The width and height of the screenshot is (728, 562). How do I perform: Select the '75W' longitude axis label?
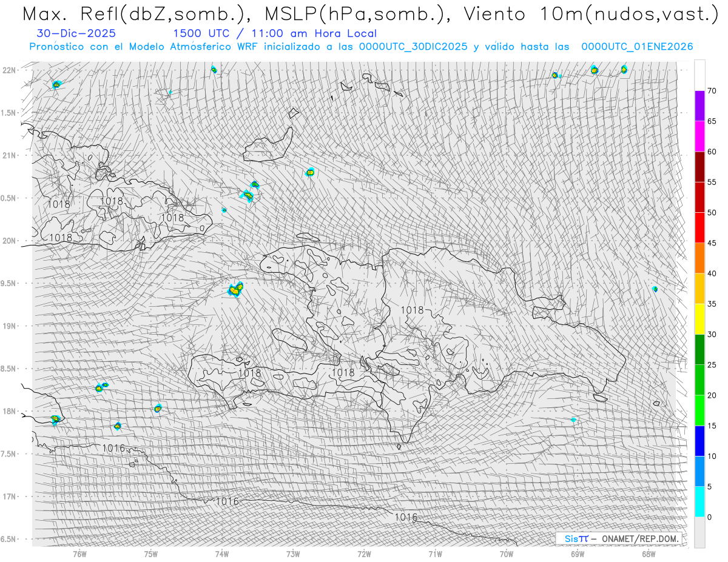pyautogui.click(x=151, y=554)
